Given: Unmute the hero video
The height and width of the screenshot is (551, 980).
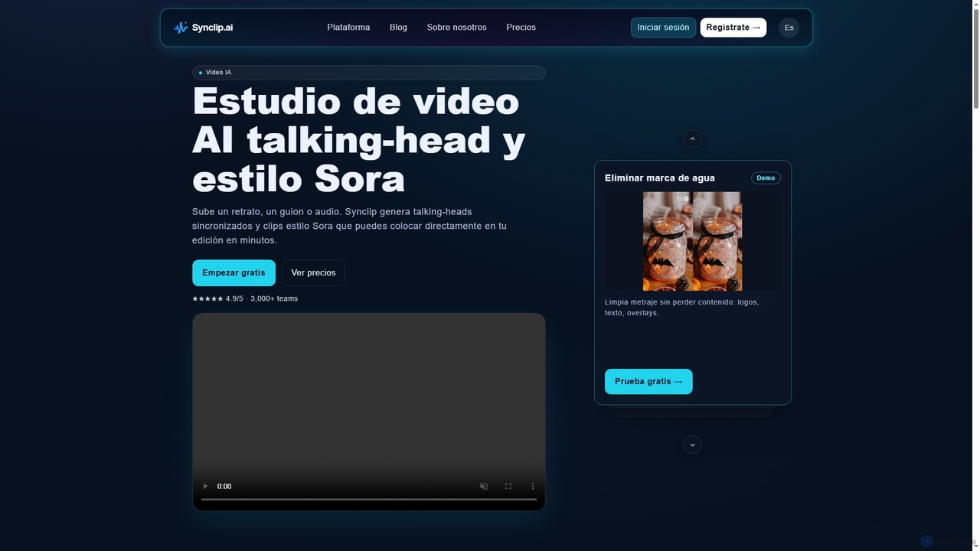Looking at the screenshot, I should click(483, 486).
